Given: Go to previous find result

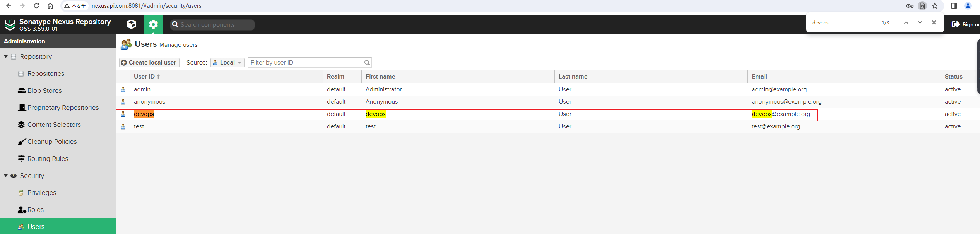Looking at the screenshot, I should point(906,23).
